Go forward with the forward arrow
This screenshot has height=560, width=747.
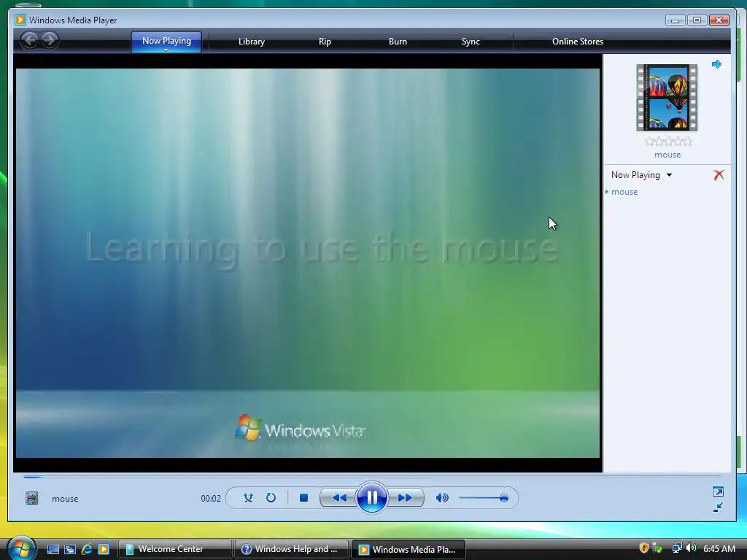coord(50,40)
